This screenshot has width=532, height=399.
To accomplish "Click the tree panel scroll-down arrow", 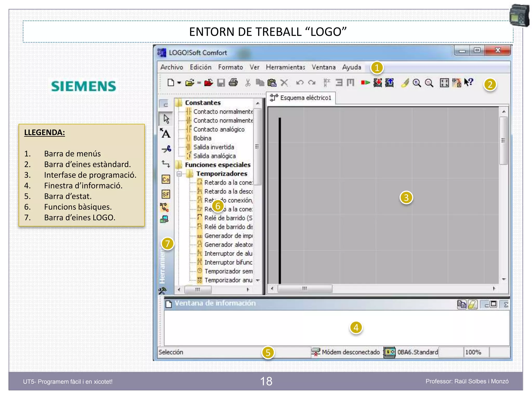I will tap(258, 280).
